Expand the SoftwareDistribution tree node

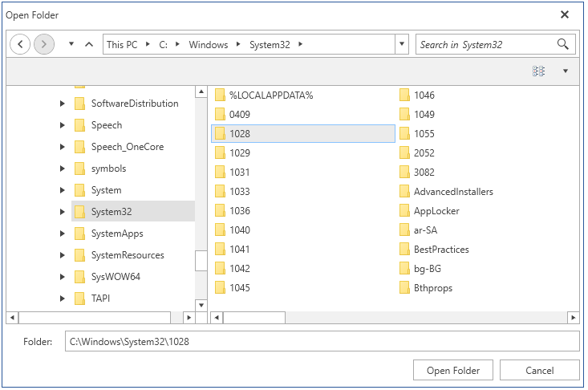coord(63,104)
